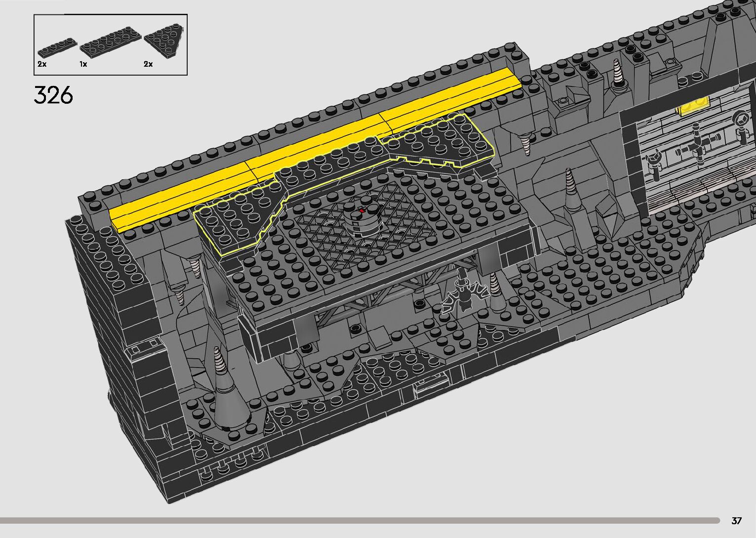
Task: Click the step number 326
Action: click(53, 95)
